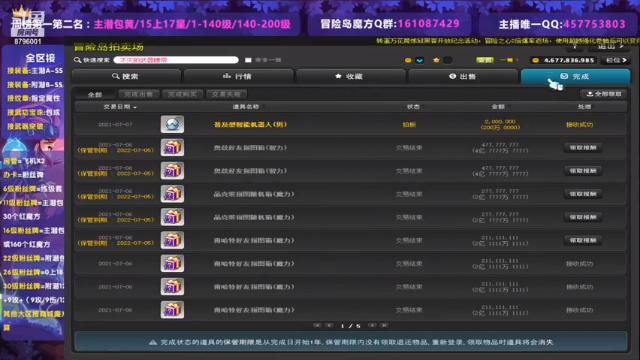The width and height of the screenshot is (640, 360).
Task: Claim everything with 全部领取 button
Action: click(x=604, y=94)
